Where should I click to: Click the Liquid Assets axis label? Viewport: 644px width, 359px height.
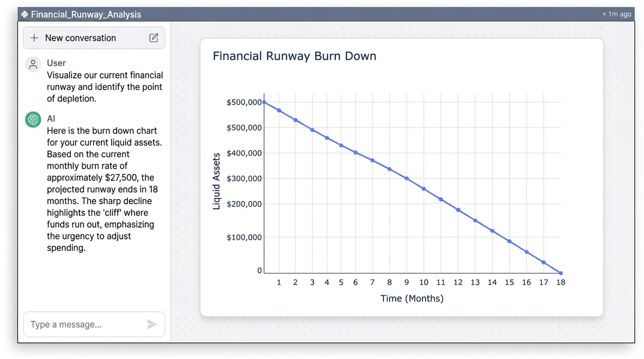pyautogui.click(x=216, y=182)
